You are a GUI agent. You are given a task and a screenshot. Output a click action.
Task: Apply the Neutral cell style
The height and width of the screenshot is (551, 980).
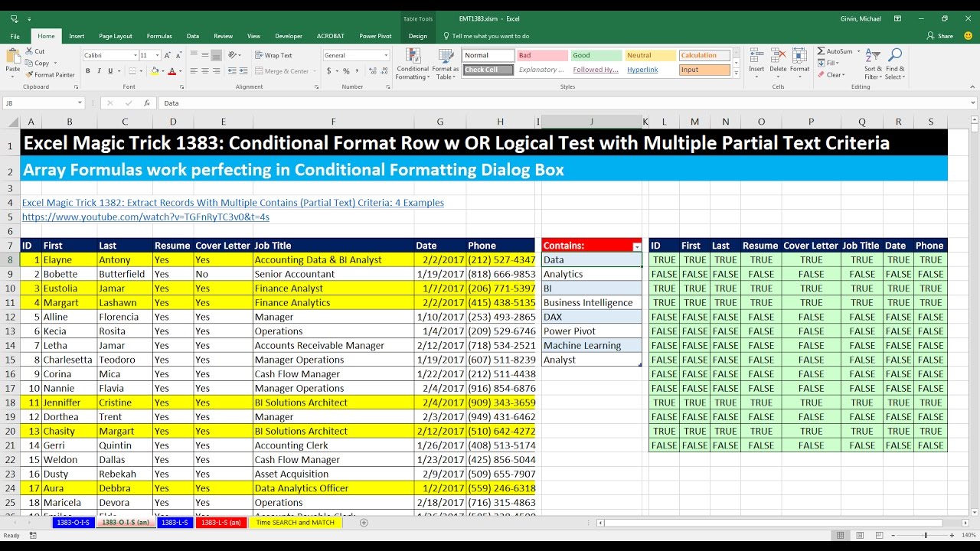pos(651,55)
